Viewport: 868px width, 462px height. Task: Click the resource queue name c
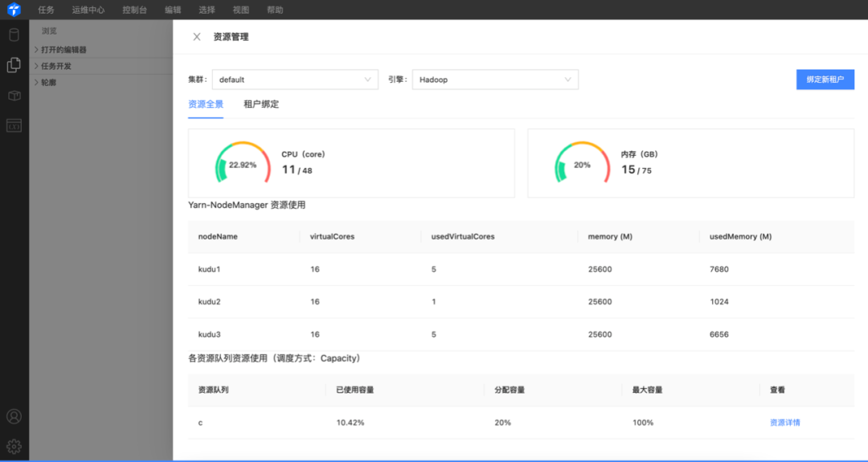(200, 423)
